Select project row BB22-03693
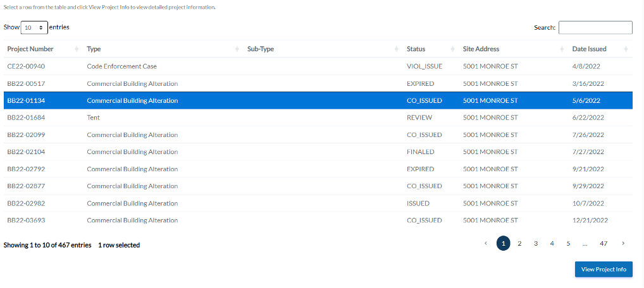Screen dimensions: 644x288 26,220
